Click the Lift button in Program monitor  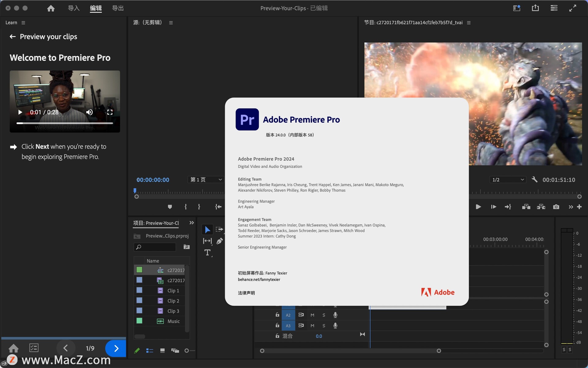point(526,207)
